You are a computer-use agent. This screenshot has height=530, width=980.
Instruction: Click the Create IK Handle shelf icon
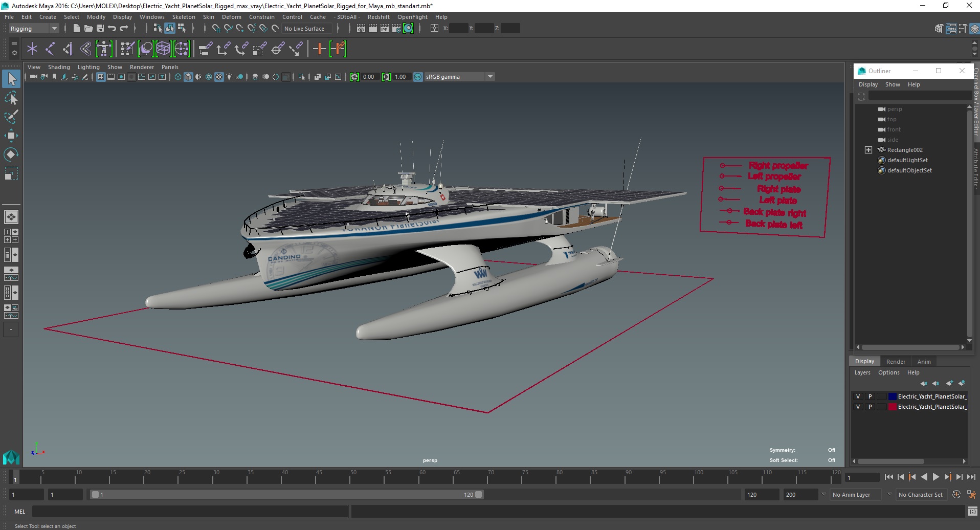click(68, 49)
